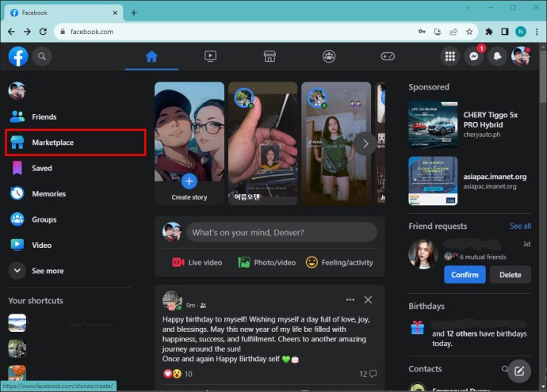
Task: Go back in the browser
Action: [12, 32]
